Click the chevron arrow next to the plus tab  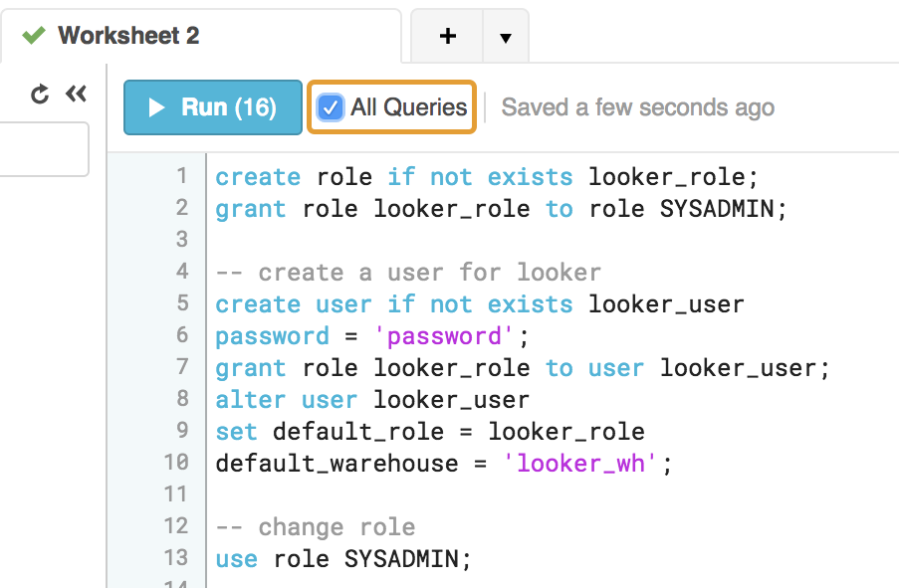506,37
